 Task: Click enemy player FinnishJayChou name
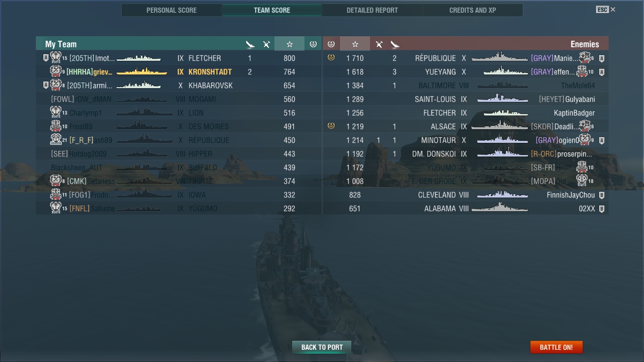coord(571,195)
